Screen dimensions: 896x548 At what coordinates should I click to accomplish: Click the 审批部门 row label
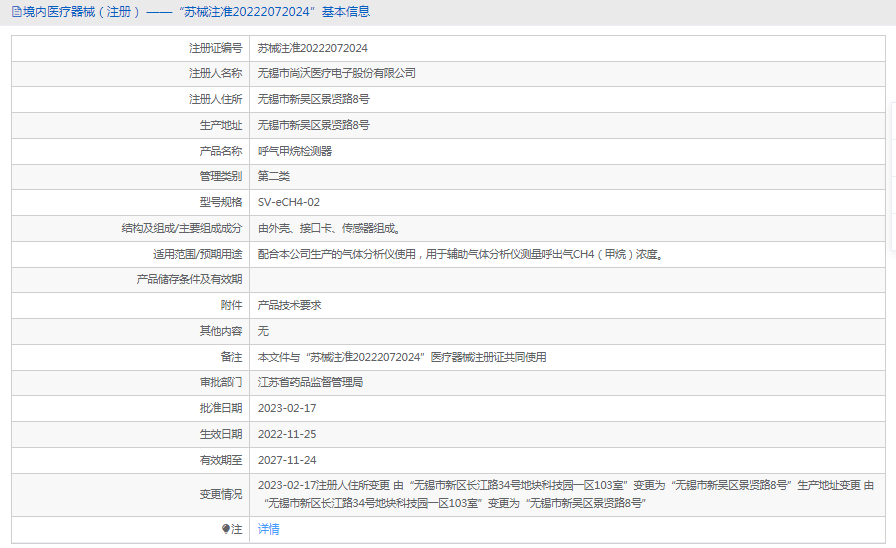click(x=221, y=382)
